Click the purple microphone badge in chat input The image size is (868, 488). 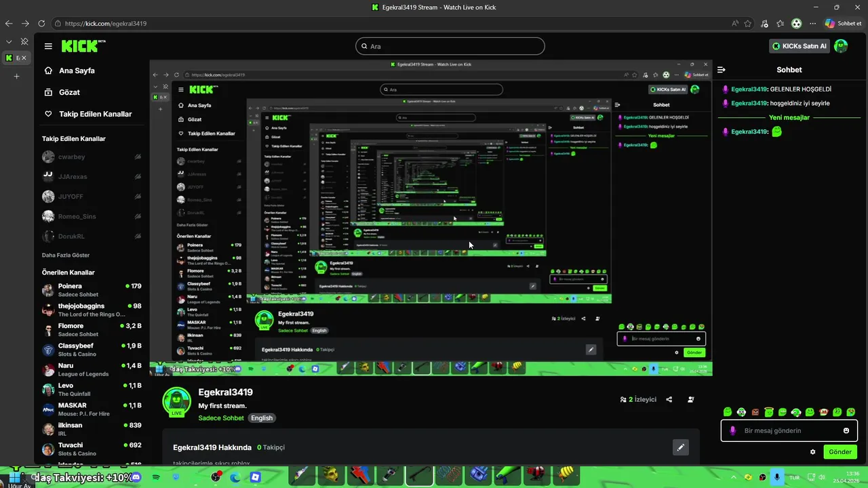732,430
